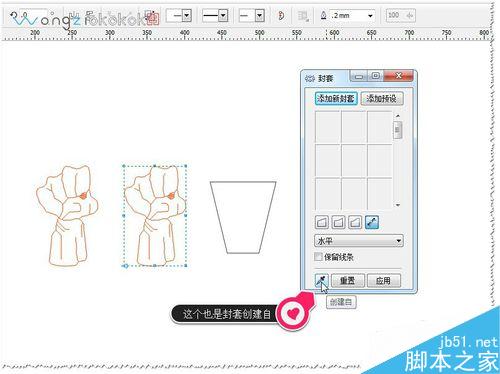
Task: Click the outline pen icon beside .2 mm
Action: (x=323, y=15)
